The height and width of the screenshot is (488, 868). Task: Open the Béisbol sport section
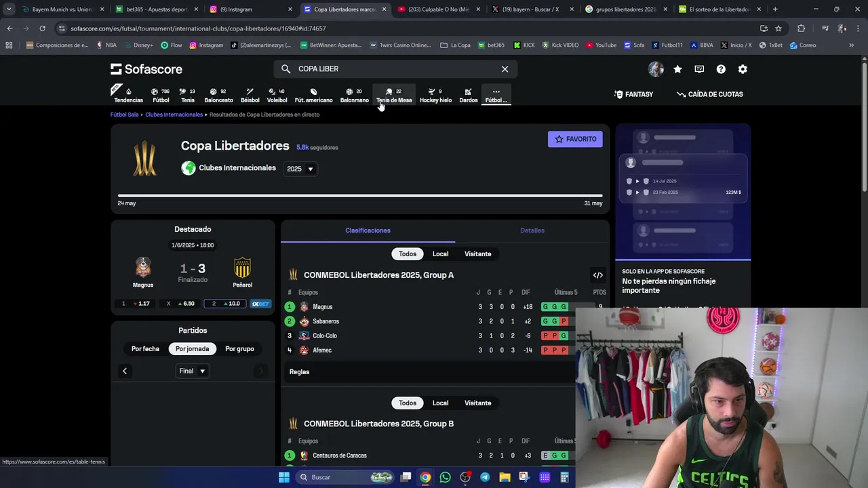point(250,95)
